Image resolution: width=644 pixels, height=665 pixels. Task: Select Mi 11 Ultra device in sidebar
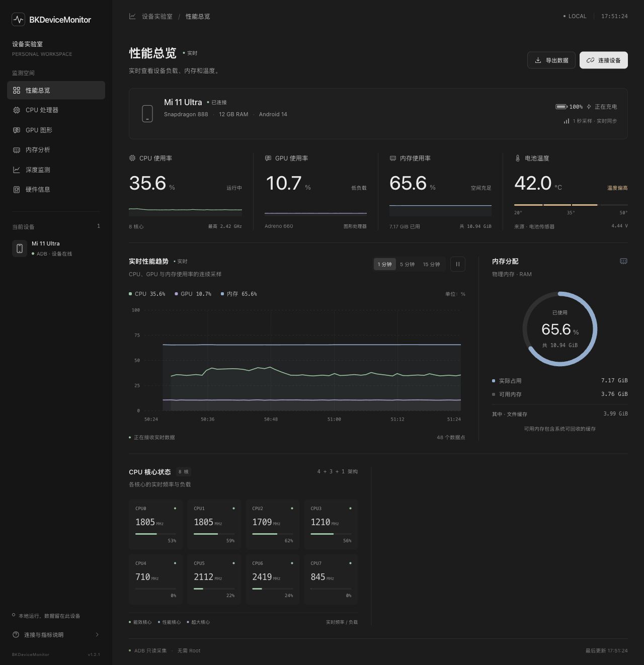tap(56, 248)
